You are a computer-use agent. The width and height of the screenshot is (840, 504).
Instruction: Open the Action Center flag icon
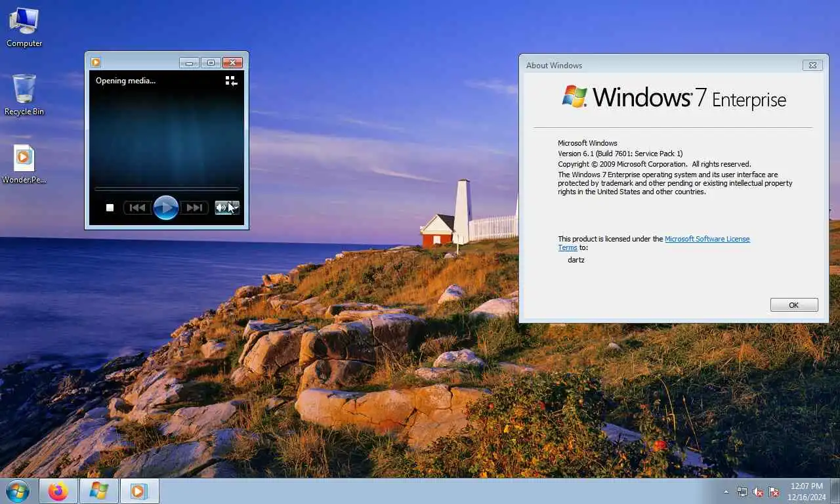coord(774,492)
